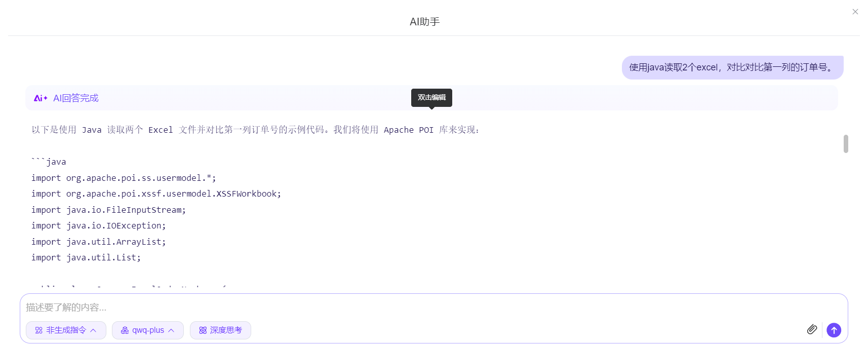Click the AI助手 panel title

click(424, 22)
